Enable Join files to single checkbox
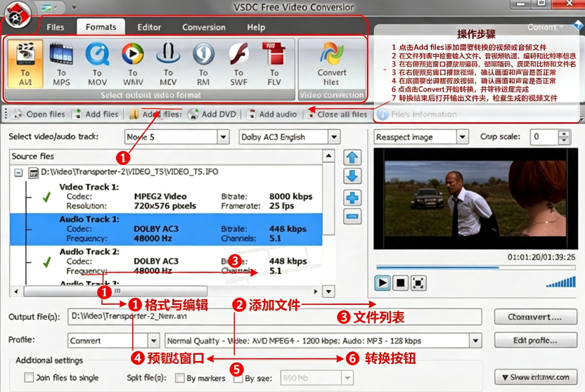This screenshot has height=392, width=585. click(29, 377)
